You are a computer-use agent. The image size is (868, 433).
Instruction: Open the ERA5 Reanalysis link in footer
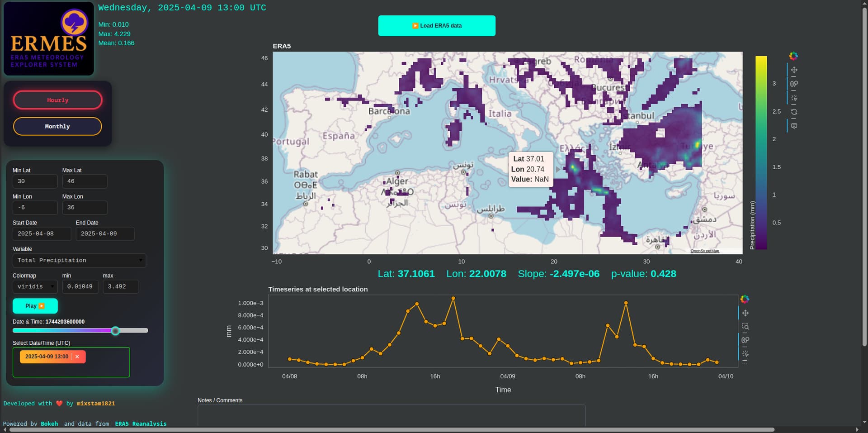tap(141, 423)
